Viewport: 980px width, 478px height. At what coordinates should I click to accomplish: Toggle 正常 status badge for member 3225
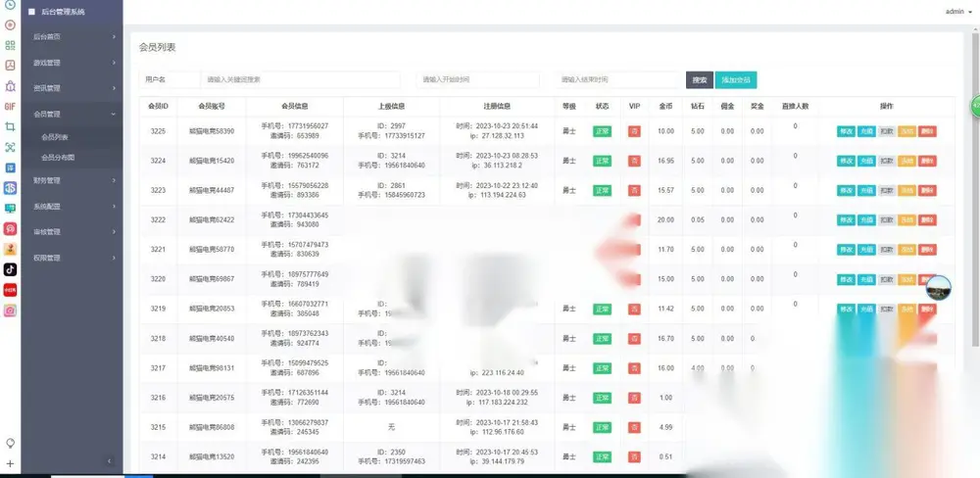click(x=602, y=131)
